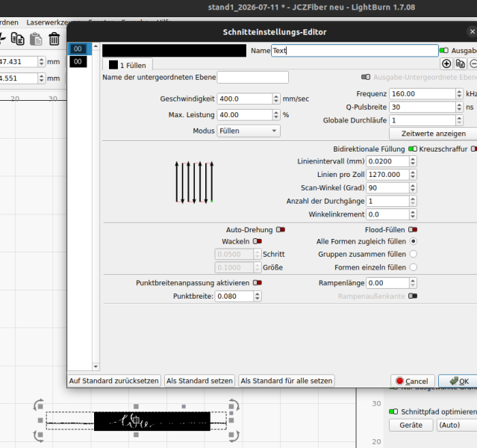Select Formen einzeln füllen radio

point(413,267)
